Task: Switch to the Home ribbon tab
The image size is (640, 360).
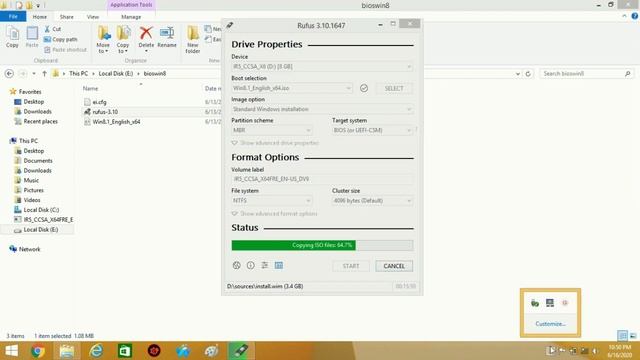Action: (x=40, y=17)
